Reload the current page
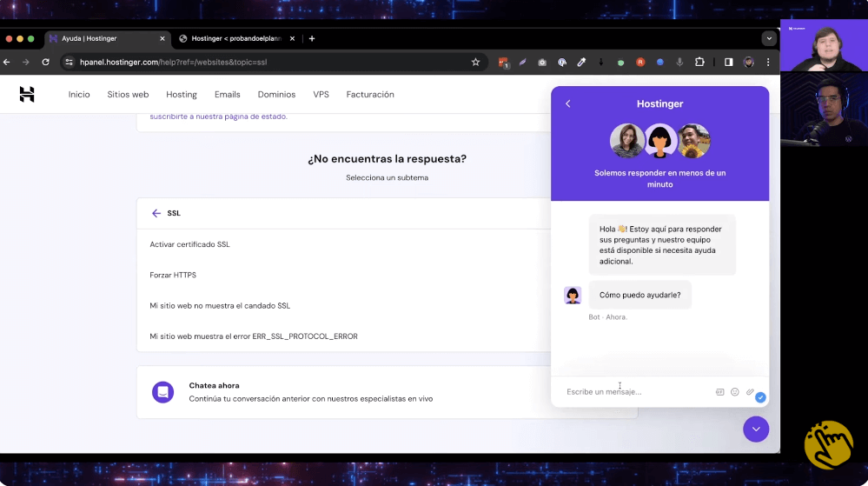The height and width of the screenshot is (486, 868). click(x=45, y=62)
